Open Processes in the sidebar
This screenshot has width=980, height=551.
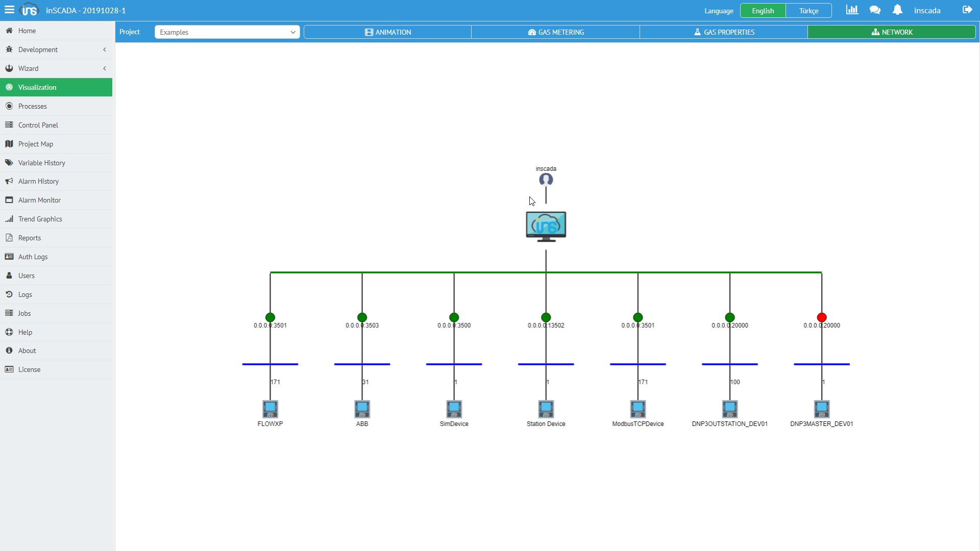pyautogui.click(x=56, y=106)
